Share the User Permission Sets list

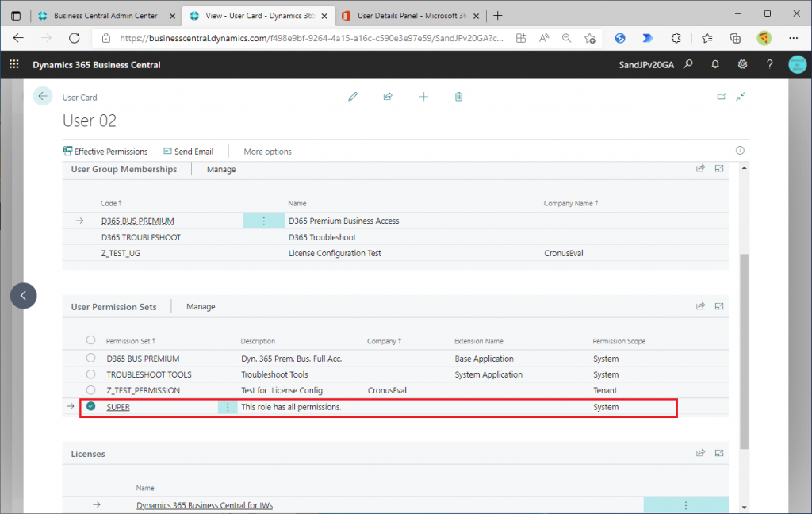point(701,306)
